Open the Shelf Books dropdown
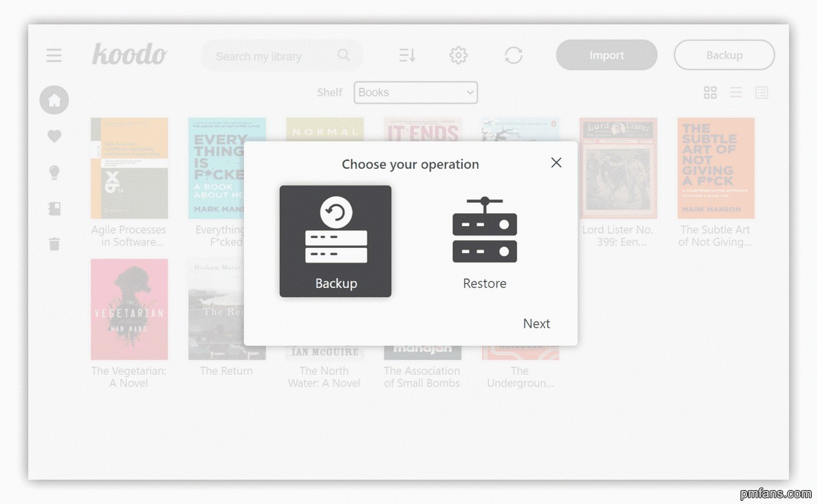This screenshot has width=817, height=504. 415,92
